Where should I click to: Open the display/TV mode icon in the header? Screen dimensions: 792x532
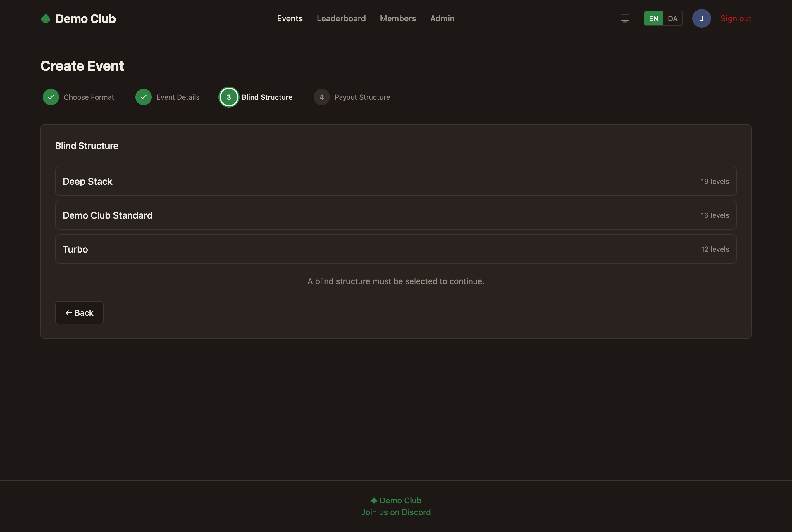pos(625,18)
